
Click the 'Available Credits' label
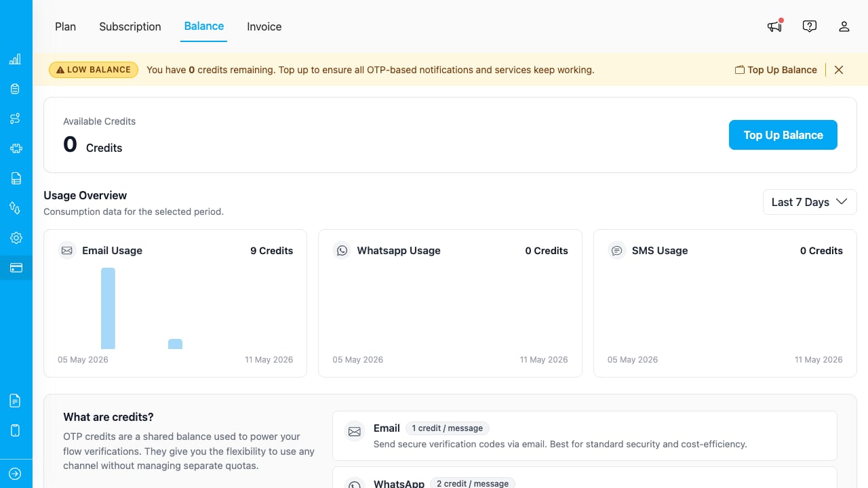100,121
